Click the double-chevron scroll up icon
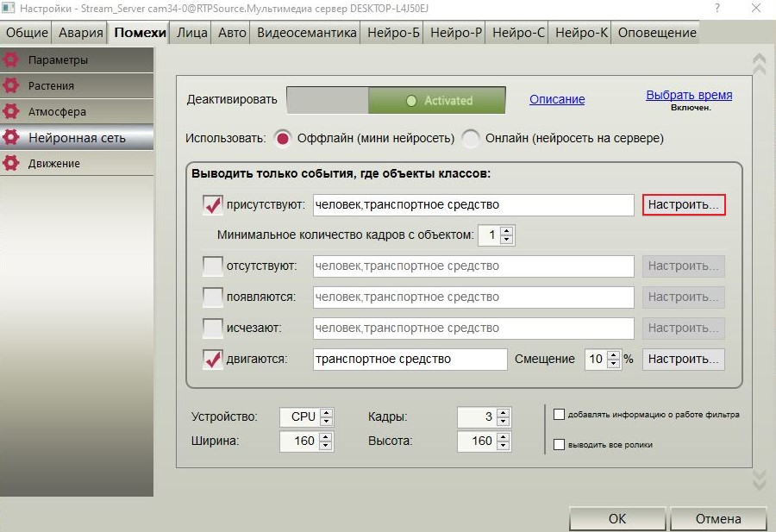The height and width of the screenshot is (532, 776). (759, 65)
